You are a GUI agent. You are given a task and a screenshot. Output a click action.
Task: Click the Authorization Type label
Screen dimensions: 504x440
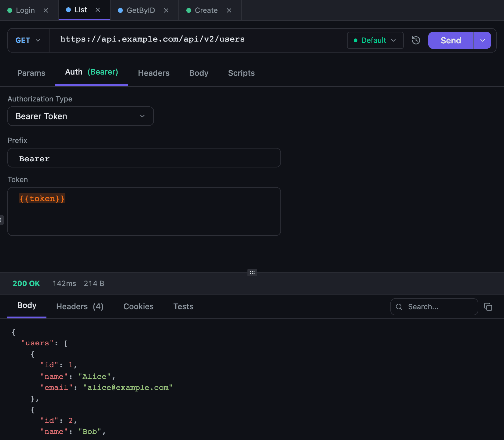point(40,99)
